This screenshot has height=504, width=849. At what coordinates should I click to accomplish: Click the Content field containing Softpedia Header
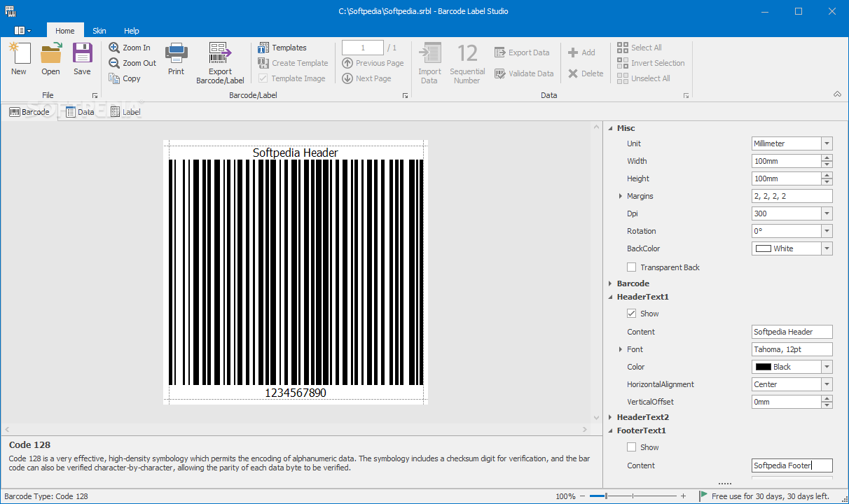(792, 331)
